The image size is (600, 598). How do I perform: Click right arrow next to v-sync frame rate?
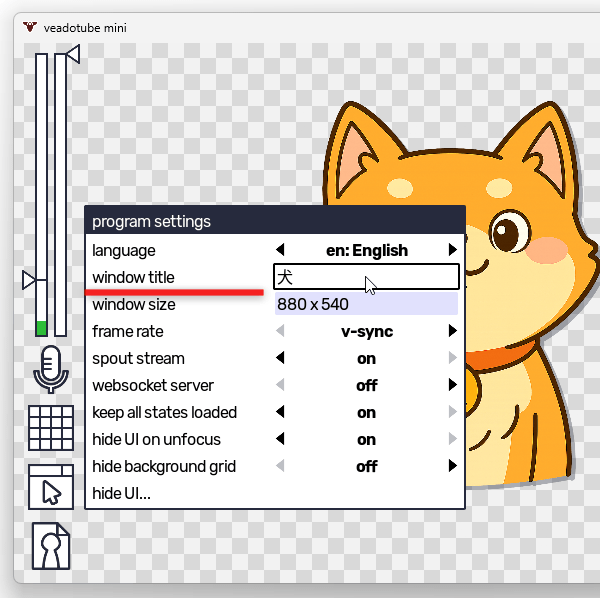[x=453, y=331]
